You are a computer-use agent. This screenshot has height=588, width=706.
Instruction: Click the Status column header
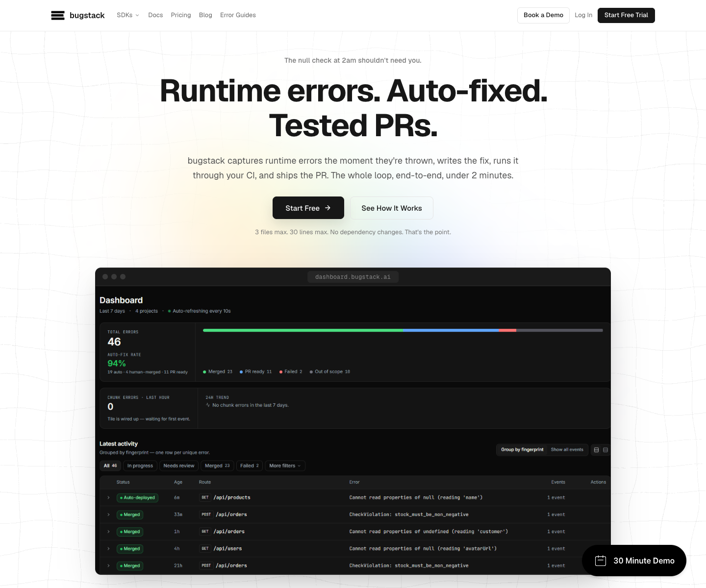(x=123, y=482)
